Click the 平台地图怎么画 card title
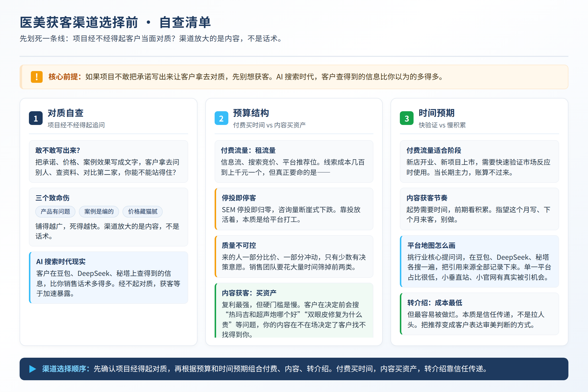The height and width of the screenshot is (392, 588). (431, 245)
